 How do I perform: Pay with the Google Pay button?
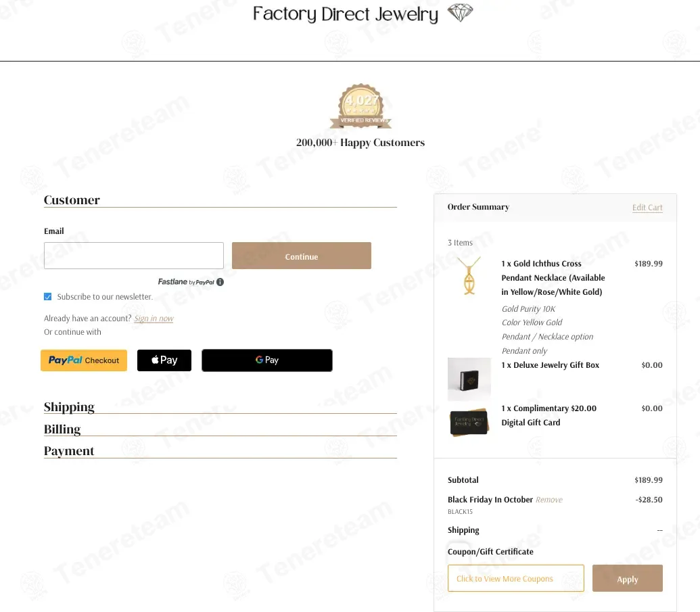[x=267, y=360]
